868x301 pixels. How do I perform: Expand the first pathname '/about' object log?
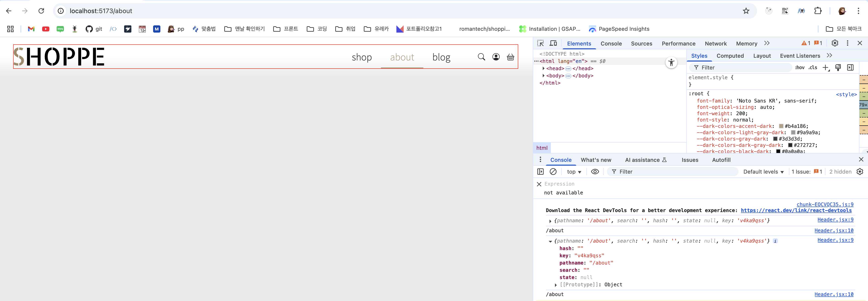point(550,221)
